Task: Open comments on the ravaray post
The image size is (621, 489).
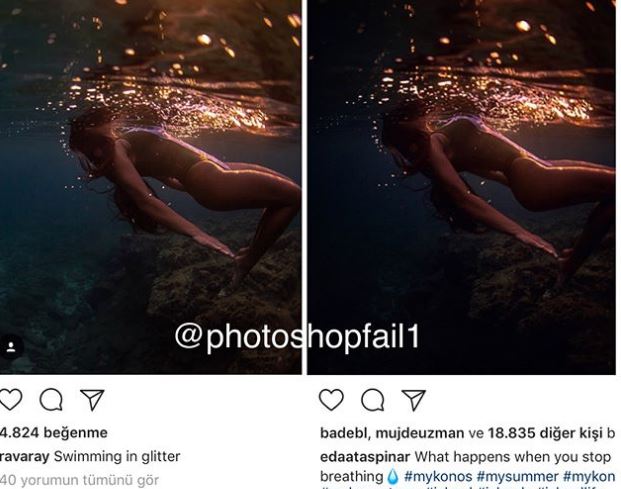Action: coord(51,400)
